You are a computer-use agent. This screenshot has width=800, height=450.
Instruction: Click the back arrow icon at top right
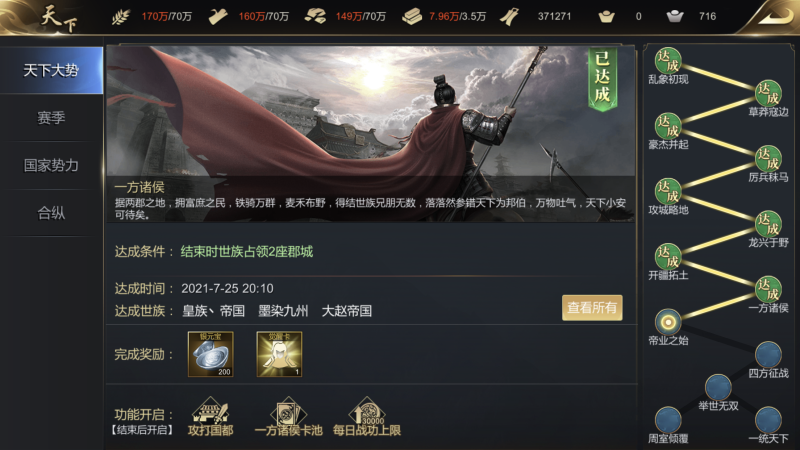[x=776, y=16]
